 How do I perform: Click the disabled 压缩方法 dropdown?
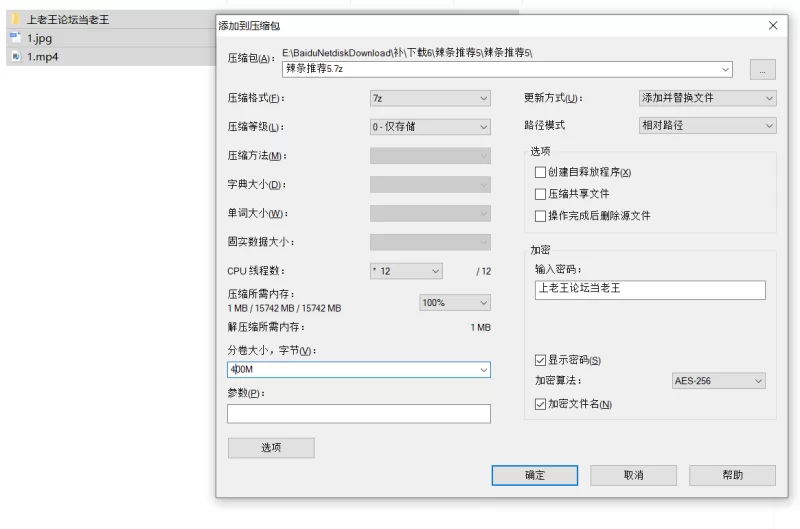pyautogui.click(x=430, y=156)
